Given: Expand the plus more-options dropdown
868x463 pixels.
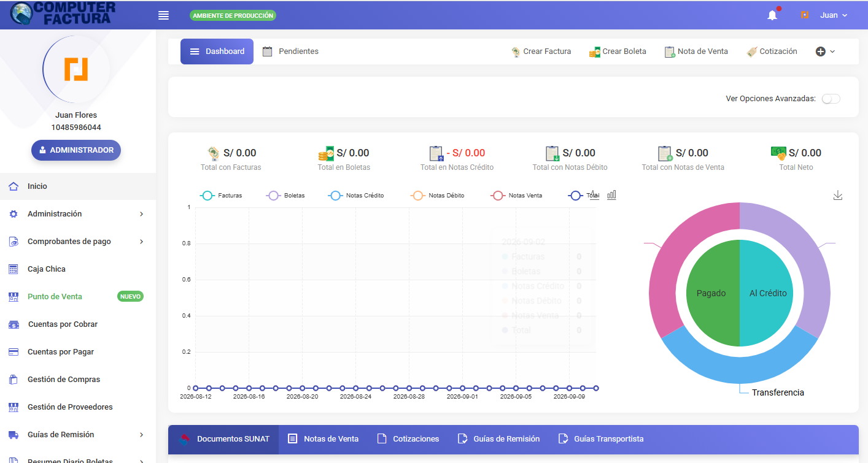Looking at the screenshot, I should pos(825,52).
